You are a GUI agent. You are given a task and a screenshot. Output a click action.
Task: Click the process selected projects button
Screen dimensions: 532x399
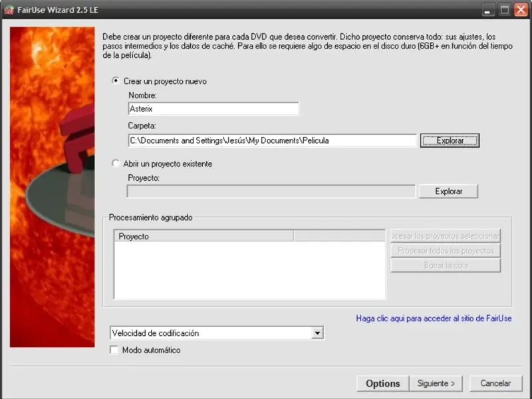[446, 236]
